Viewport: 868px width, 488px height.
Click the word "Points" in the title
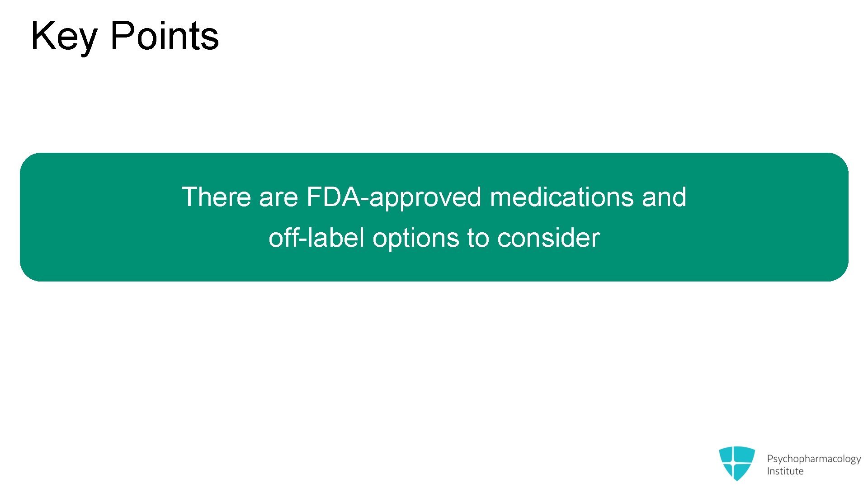[165, 35]
